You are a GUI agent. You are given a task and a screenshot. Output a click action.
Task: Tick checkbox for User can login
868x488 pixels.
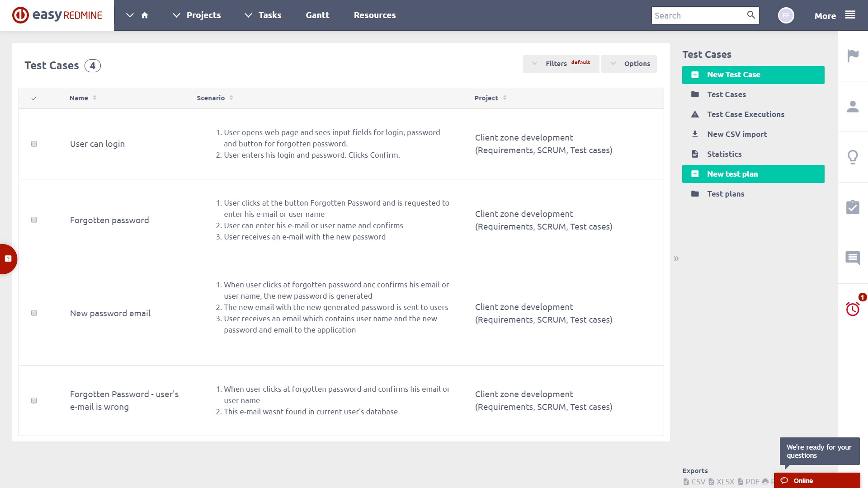[34, 144]
